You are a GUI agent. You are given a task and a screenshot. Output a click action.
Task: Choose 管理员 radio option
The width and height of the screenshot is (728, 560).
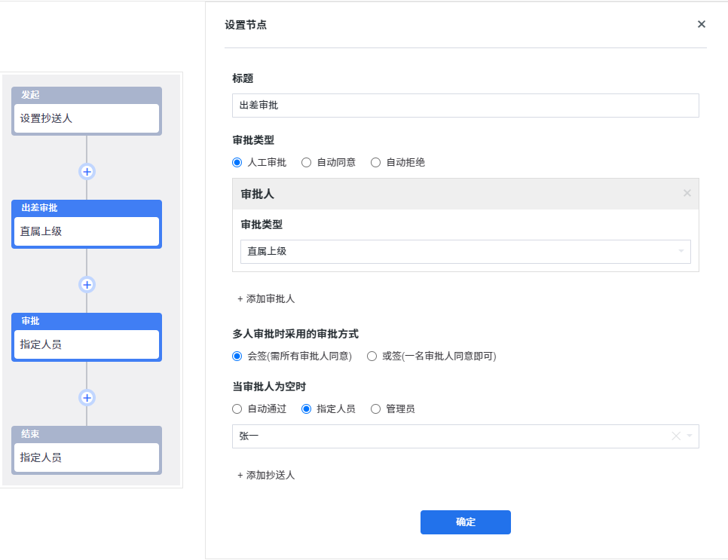[376, 409]
